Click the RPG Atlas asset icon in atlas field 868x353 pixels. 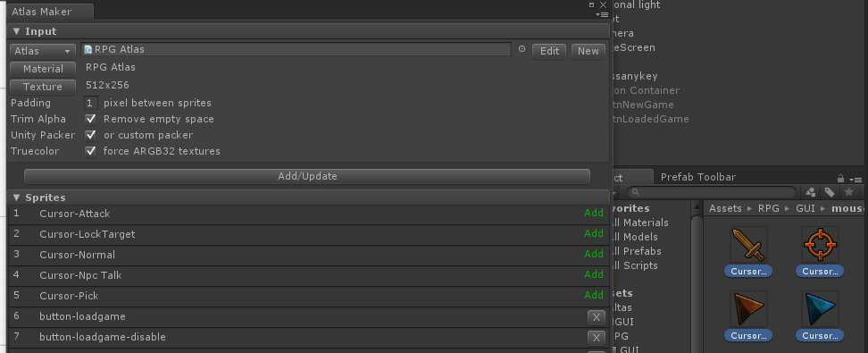[88, 49]
